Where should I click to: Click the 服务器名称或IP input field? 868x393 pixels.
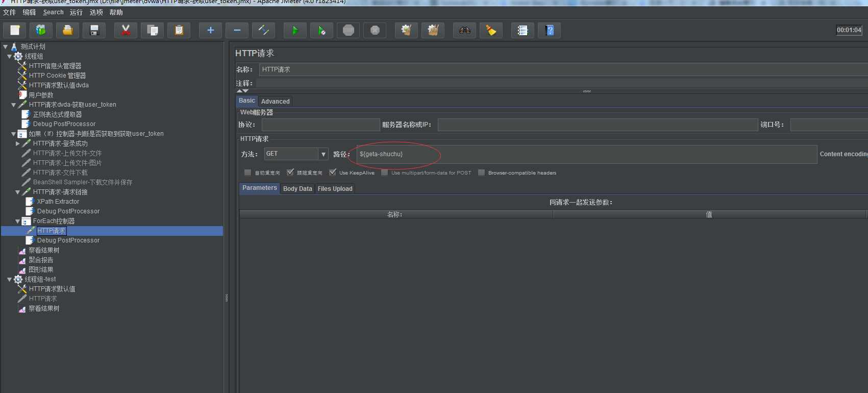pyautogui.click(x=598, y=125)
